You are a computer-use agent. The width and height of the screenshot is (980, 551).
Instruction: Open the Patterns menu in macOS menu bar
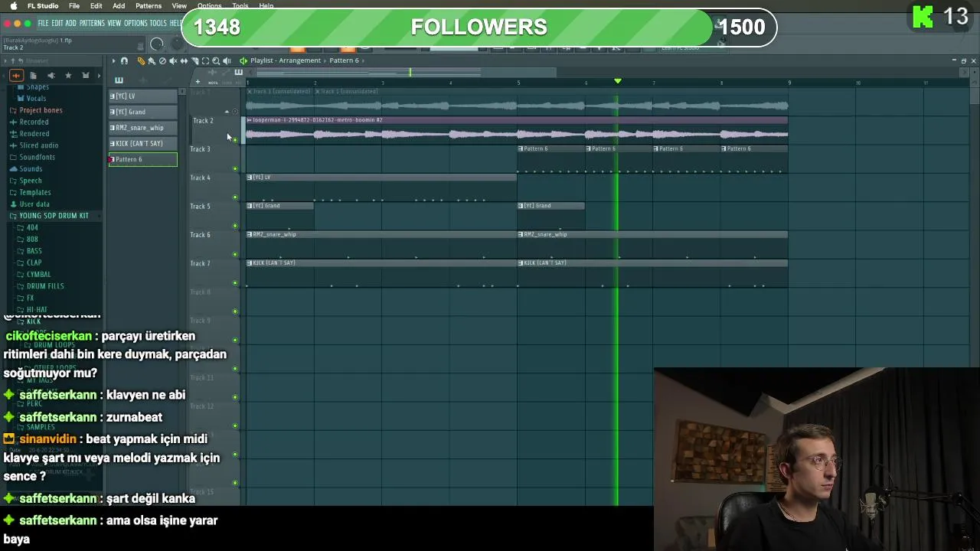pos(149,5)
